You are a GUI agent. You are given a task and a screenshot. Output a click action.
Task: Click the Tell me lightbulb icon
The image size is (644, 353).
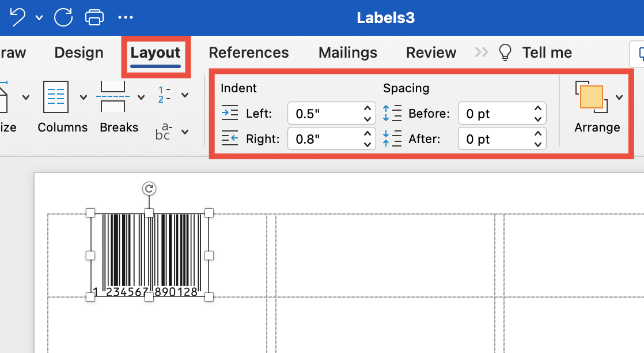[505, 52]
